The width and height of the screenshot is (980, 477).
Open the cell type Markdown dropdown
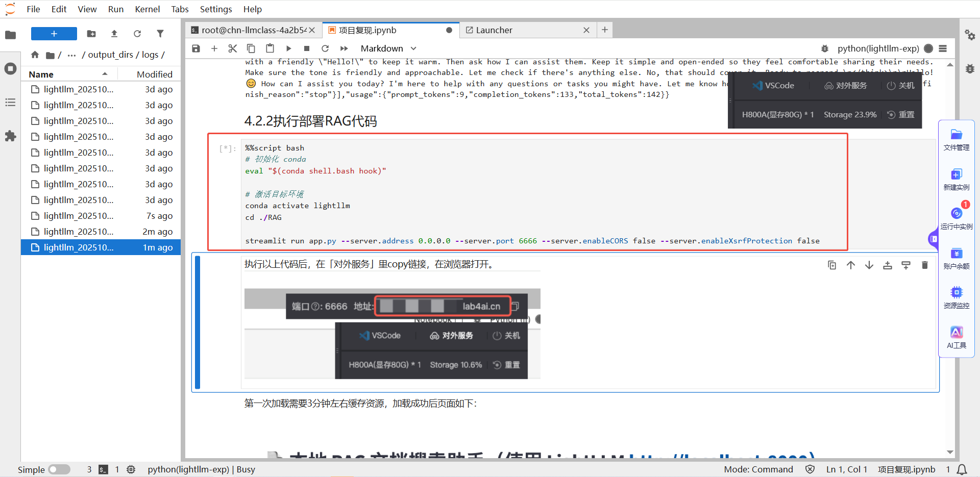click(388, 48)
